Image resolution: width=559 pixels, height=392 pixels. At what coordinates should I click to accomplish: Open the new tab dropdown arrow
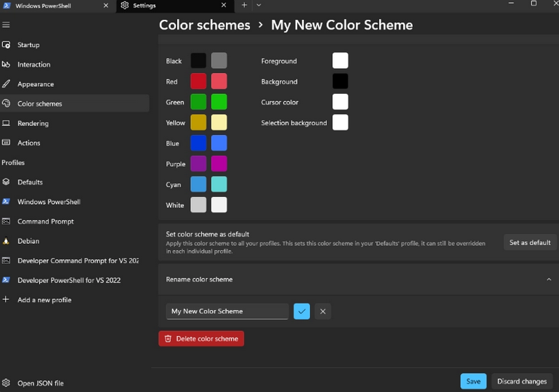pos(259,6)
